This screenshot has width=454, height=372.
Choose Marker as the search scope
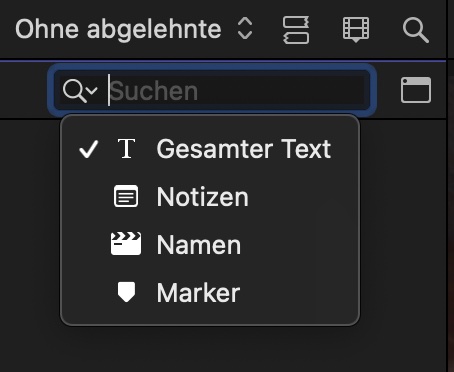[x=210, y=293]
